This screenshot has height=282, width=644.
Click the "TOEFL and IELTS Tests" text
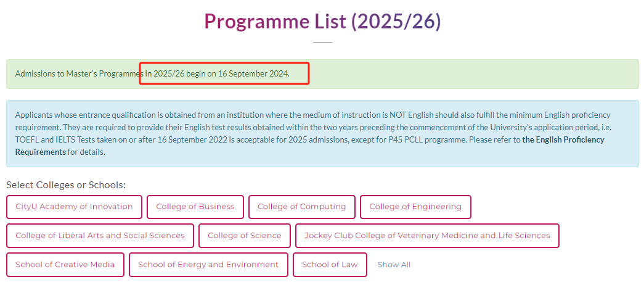tap(55, 139)
